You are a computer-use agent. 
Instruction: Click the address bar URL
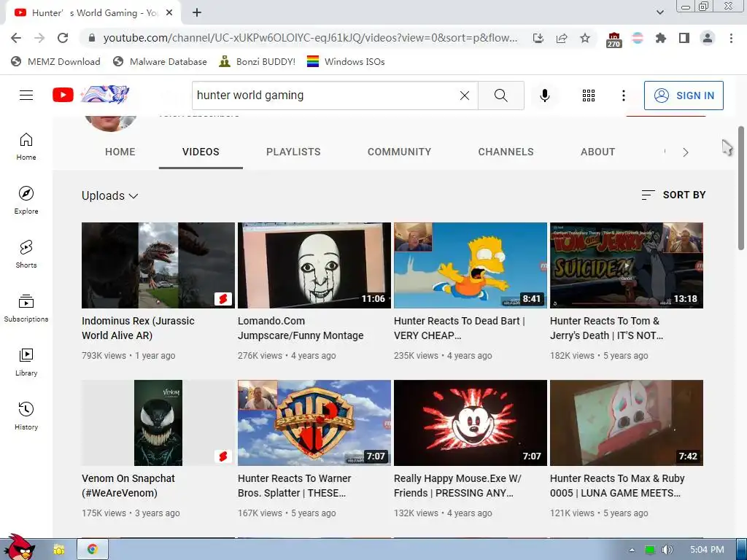point(310,38)
